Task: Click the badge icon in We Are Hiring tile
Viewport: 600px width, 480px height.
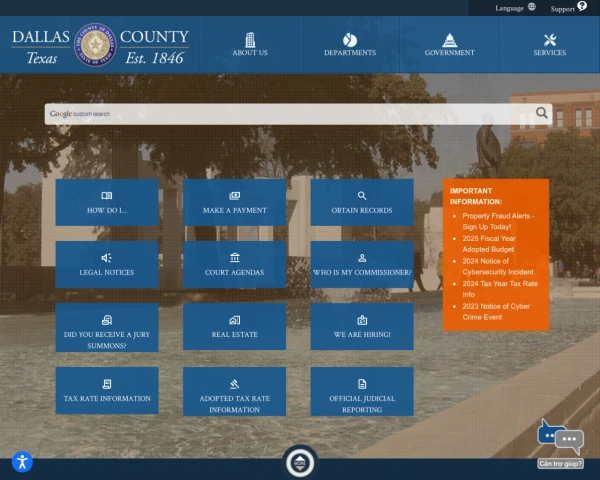Action: pos(362,320)
